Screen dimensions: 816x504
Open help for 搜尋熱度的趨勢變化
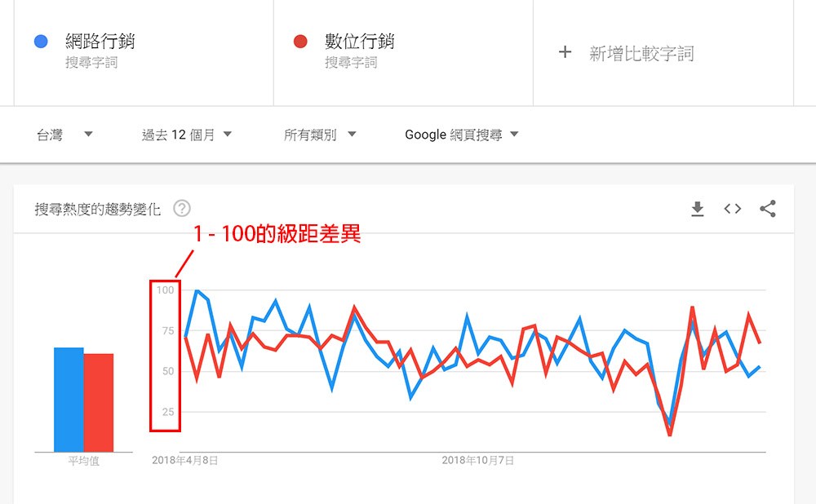pos(182,209)
